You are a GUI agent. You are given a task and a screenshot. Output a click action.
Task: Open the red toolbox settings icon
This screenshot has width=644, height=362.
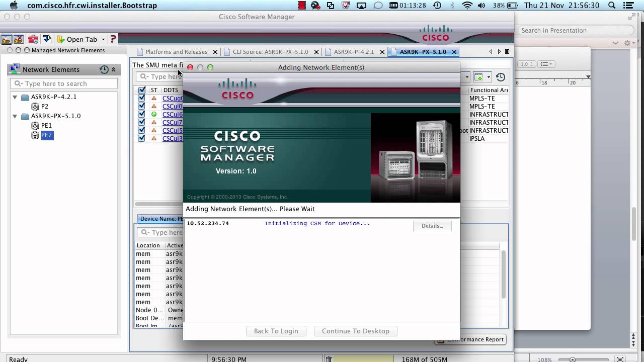coord(33,39)
